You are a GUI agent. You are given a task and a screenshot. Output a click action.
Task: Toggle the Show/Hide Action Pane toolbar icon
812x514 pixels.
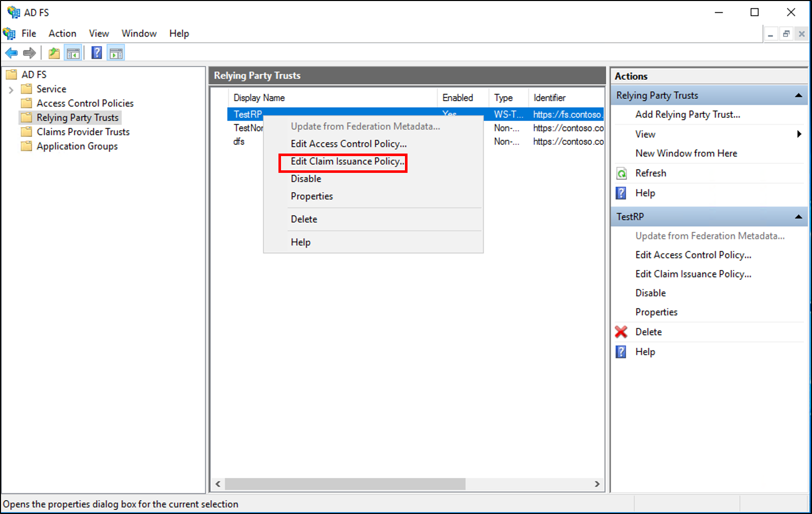coord(116,53)
